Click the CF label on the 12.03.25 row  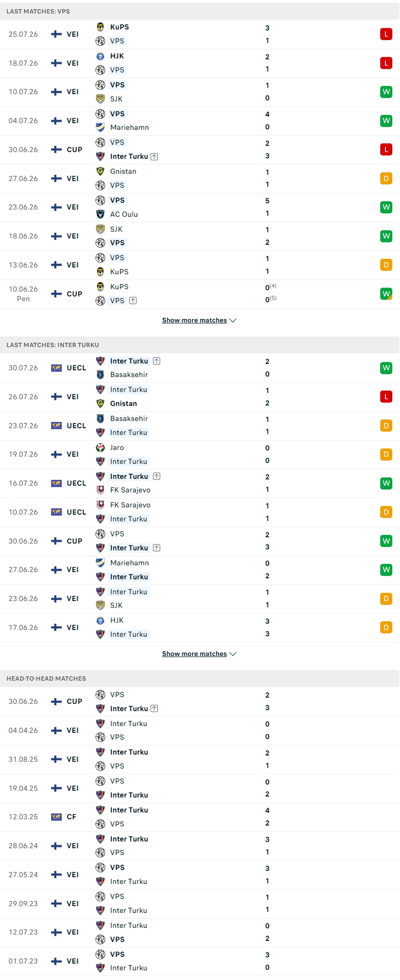[71, 817]
